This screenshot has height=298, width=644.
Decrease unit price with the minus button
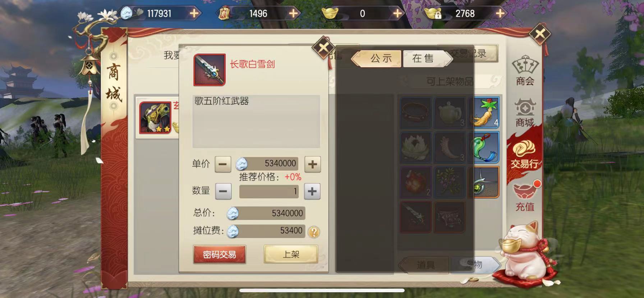pos(223,164)
